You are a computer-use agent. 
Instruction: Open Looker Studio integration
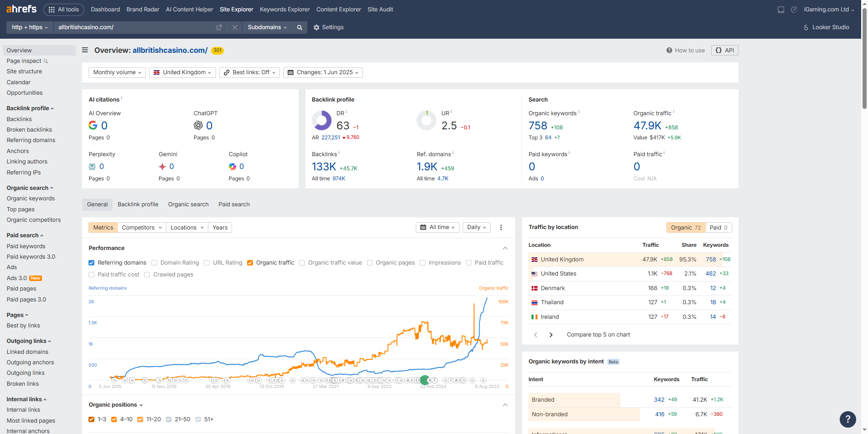pyautogui.click(x=826, y=27)
